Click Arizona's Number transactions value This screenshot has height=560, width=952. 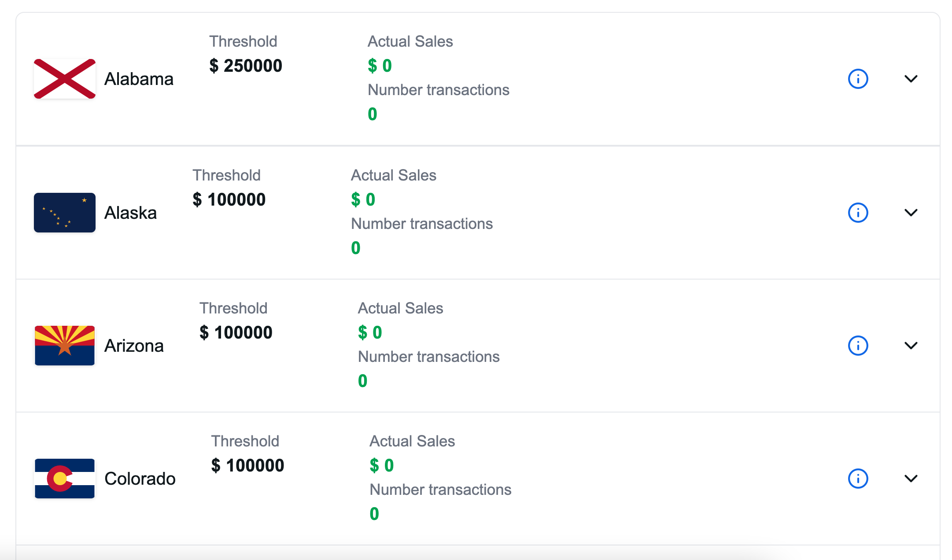[362, 381]
